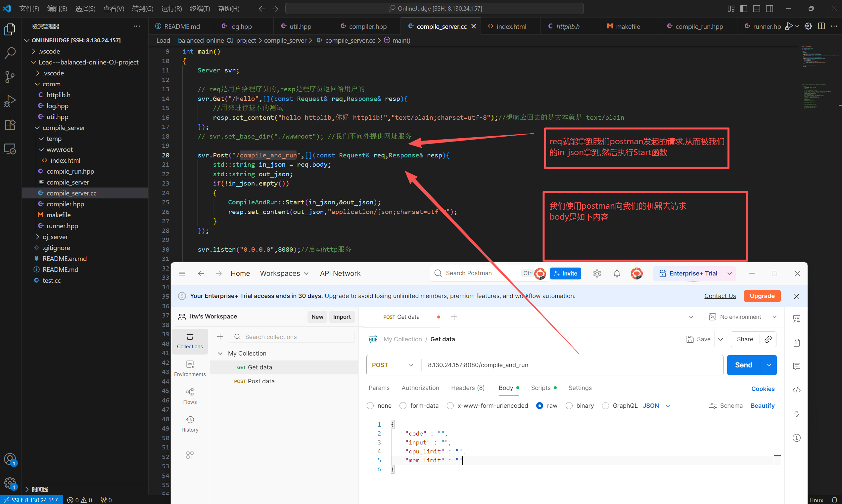Open Enterprise+ Trial dropdown arrow
The image size is (842, 504).
click(730, 273)
